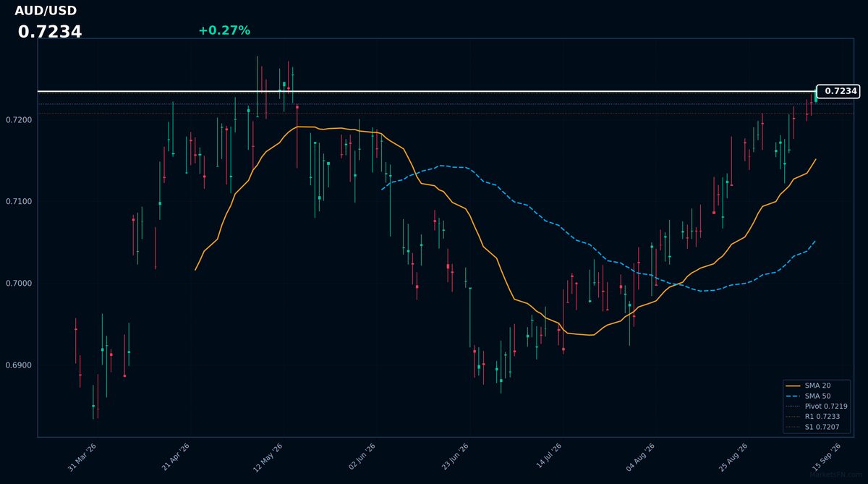Click the AUD/USD pair title

coord(46,11)
